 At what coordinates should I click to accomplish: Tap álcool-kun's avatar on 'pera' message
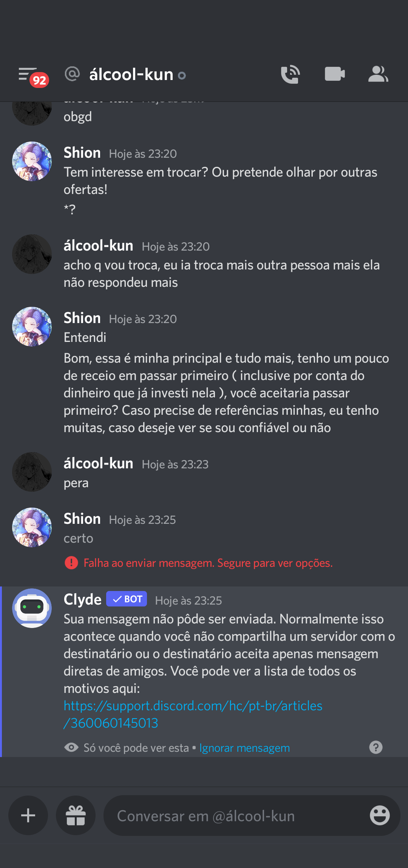pyautogui.click(x=32, y=472)
